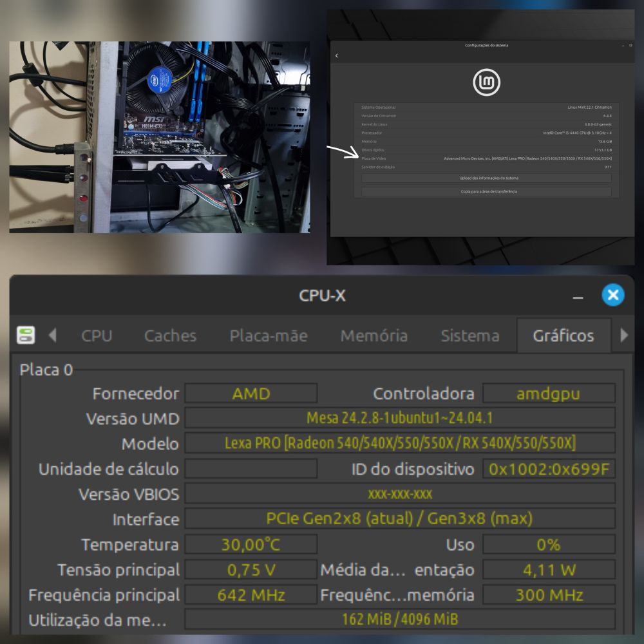Screen dimensions: 644x644
Task: Click the CPU-X window title
Action: (323, 296)
